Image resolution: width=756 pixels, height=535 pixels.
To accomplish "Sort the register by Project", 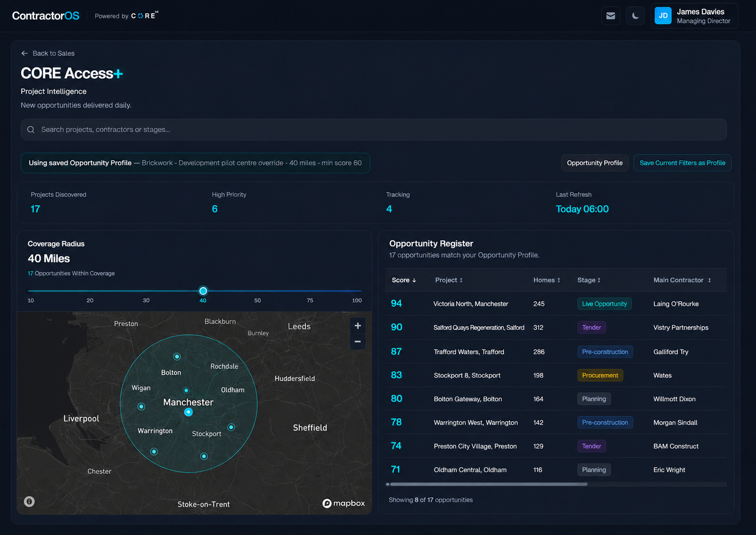I will [449, 280].
